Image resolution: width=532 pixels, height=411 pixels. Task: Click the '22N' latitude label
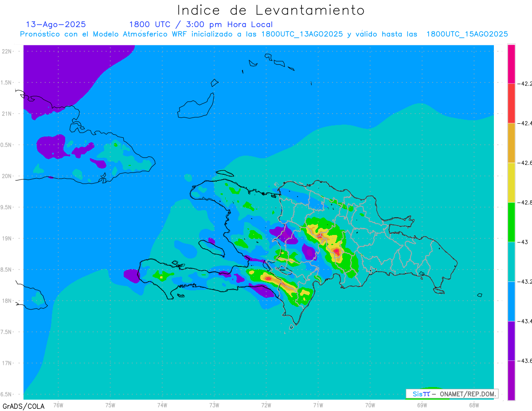(x=7, y=51)
